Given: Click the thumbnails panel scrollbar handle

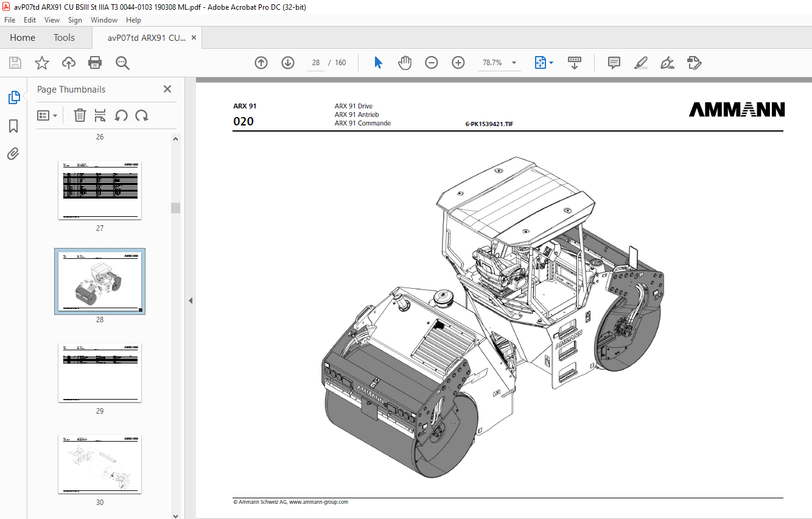Looking at the screenshot, I should [175, 208].
